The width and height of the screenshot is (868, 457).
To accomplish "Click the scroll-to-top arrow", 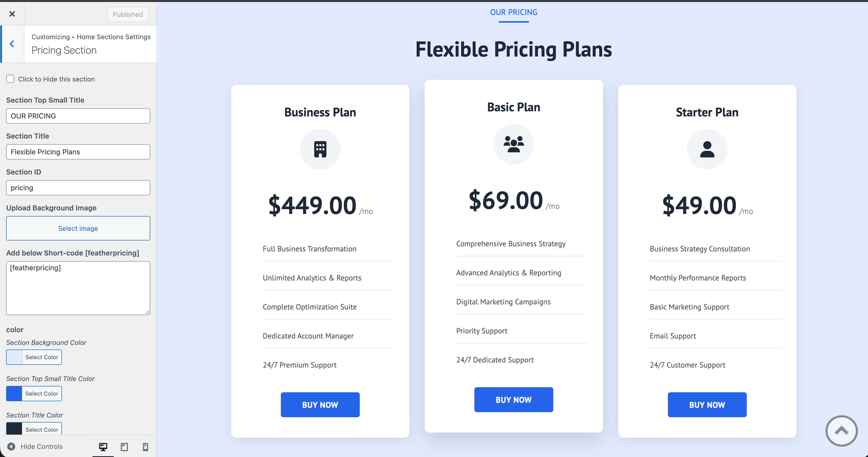I will click(x=841, y=431).
